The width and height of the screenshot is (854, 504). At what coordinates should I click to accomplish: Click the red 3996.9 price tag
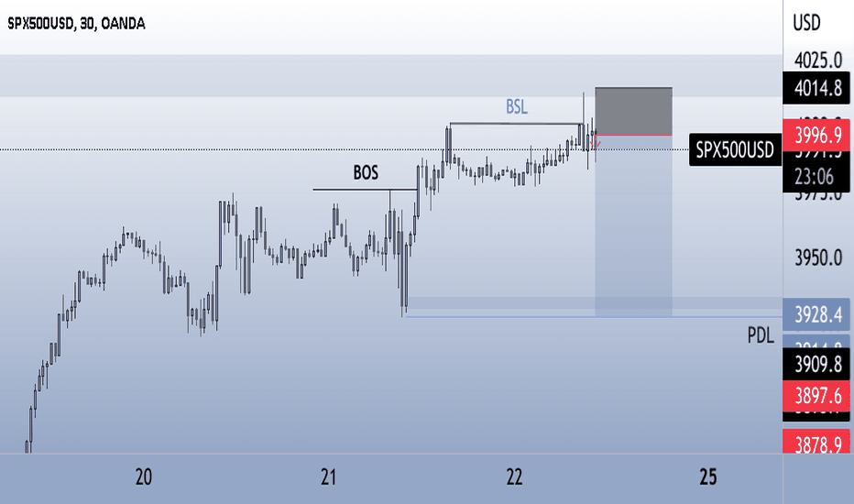point(816,135)
